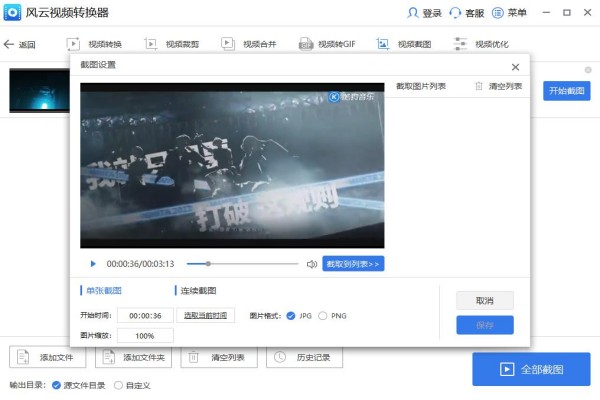Click 选取当前时间 button
Screen dimensions: 600x400
click(205, 315)
